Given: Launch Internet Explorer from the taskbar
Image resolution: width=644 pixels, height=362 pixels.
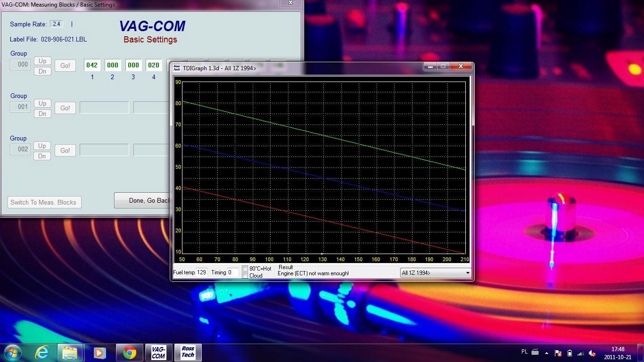Looking at the screenshot, I should coord(42,353).
